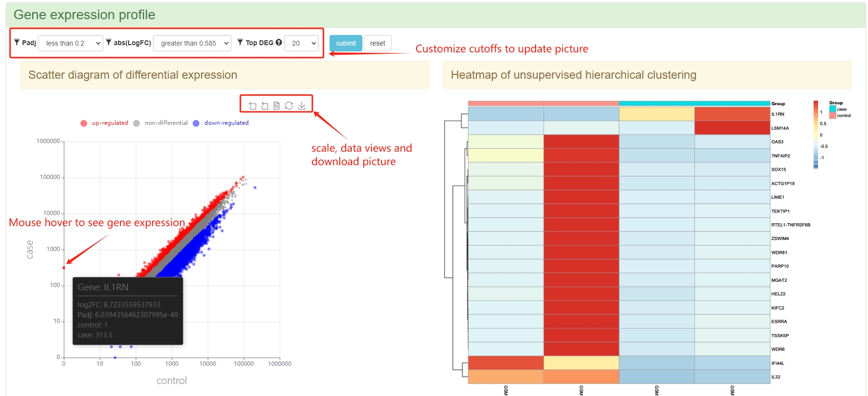Click the MGAT2 gene label in heatmap
868x396 pixels.
point(779,280)
